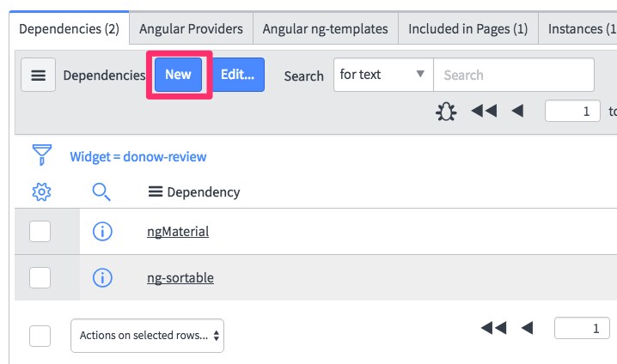This screenshot has height=364, width=617.
Task: Click the column search magnifier icon
Action: [102, 191]
